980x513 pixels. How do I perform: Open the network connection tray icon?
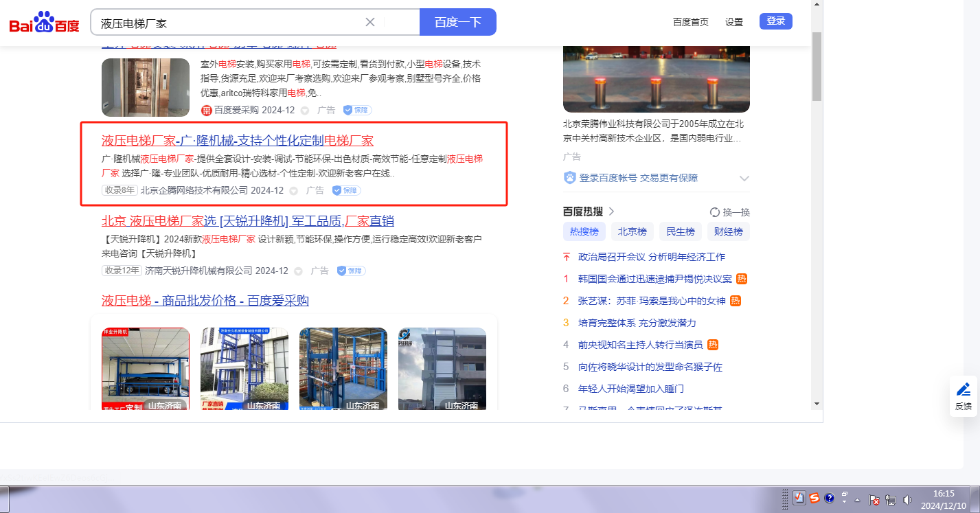891,500
